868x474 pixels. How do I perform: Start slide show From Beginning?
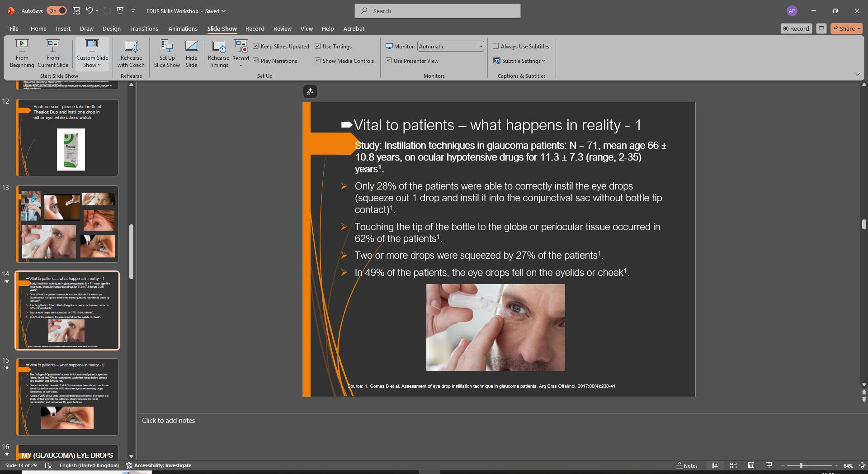[22, 53]
